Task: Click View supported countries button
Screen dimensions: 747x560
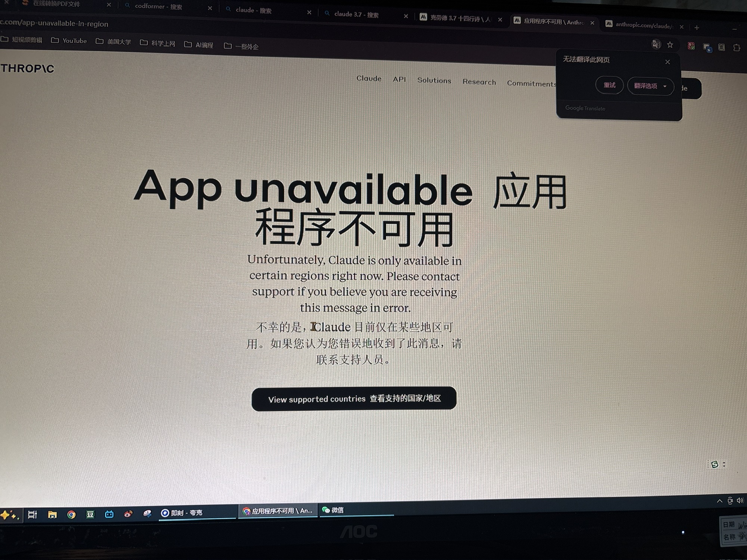Action: [x=354, y=399]
